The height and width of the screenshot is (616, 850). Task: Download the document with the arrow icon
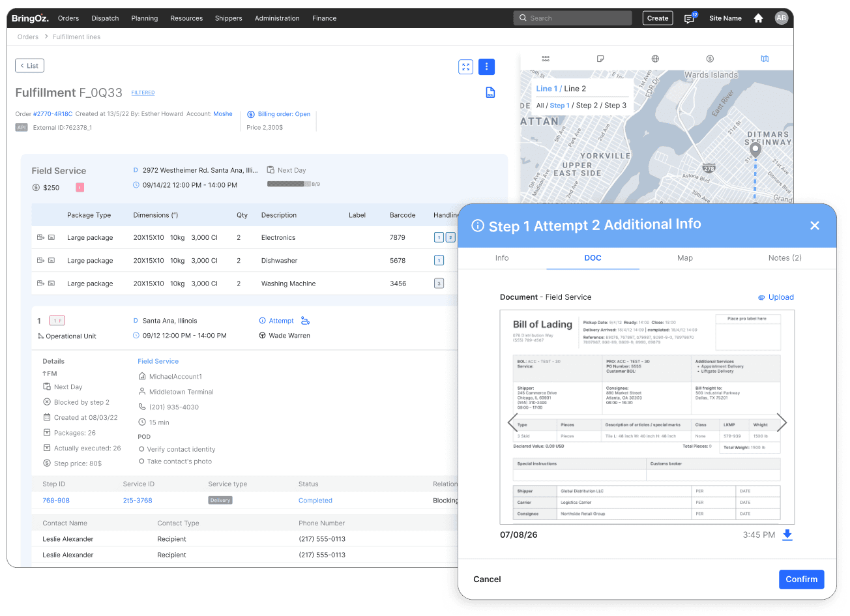[787, 535]
